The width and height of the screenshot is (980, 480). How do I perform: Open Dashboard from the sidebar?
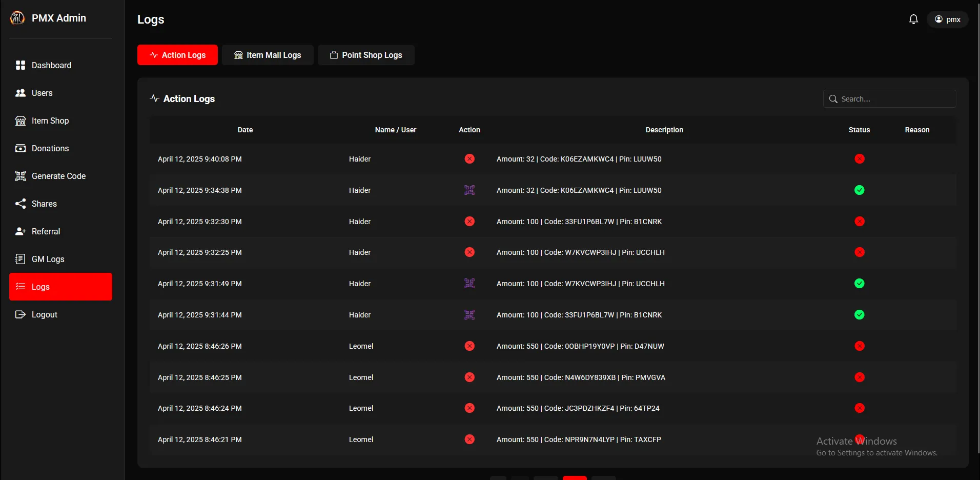pos(51,65)
